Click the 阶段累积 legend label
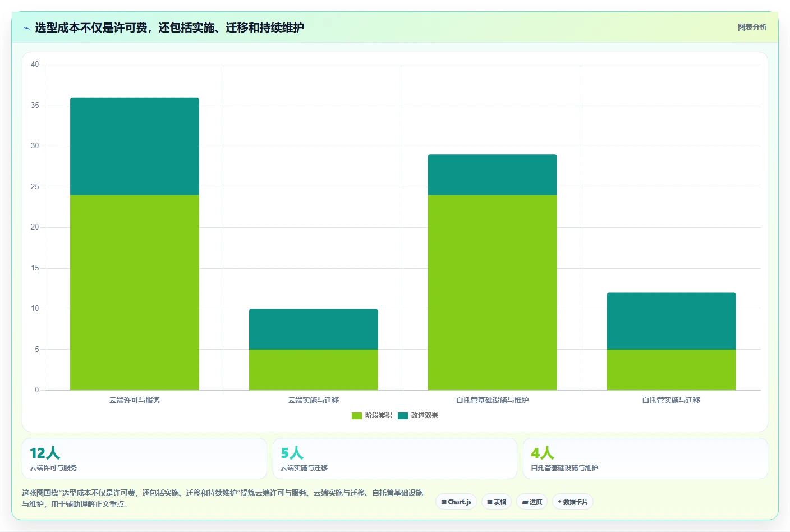The width and height of the screenshot is (790, 532). point(379,415)
